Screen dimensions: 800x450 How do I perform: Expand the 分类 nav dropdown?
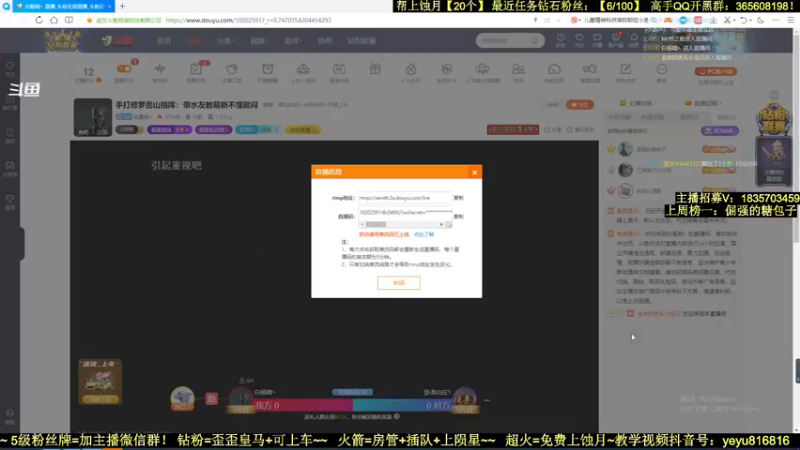point(225,41)
